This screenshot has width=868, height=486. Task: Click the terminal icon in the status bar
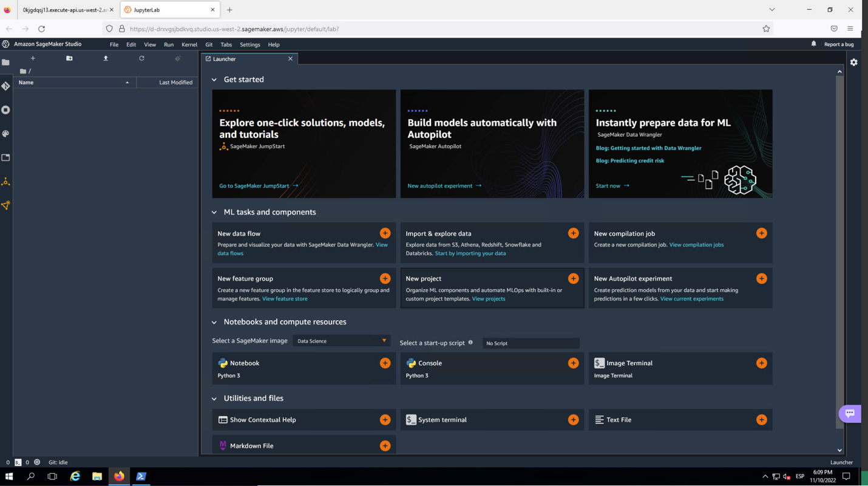pos(18,462)
